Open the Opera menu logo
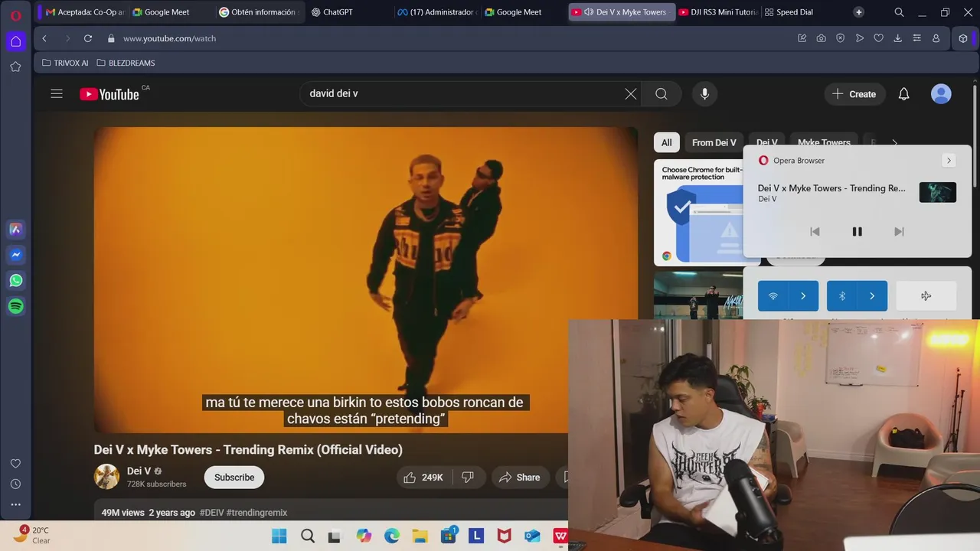Screen dimensions: 980x551 [x=15, y=15]
